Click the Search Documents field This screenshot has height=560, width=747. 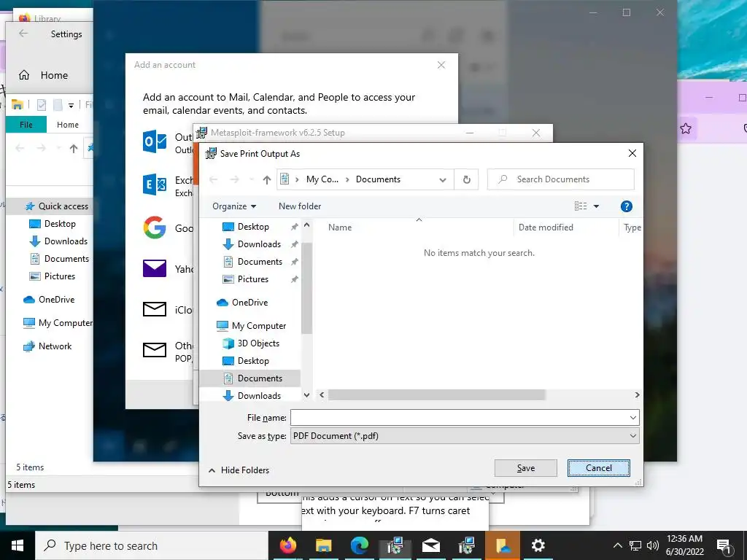(x=561, y=179)
